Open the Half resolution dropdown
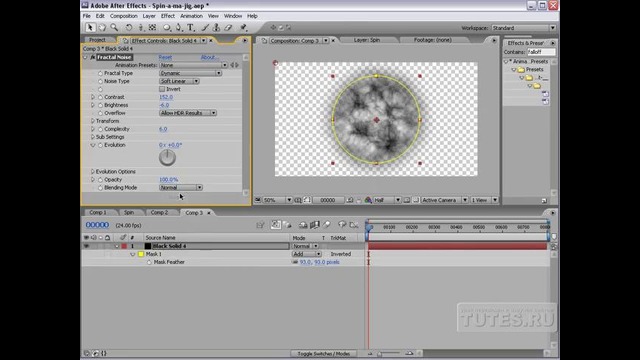Viewport: 640px width, 360px height. click(387, 200)
